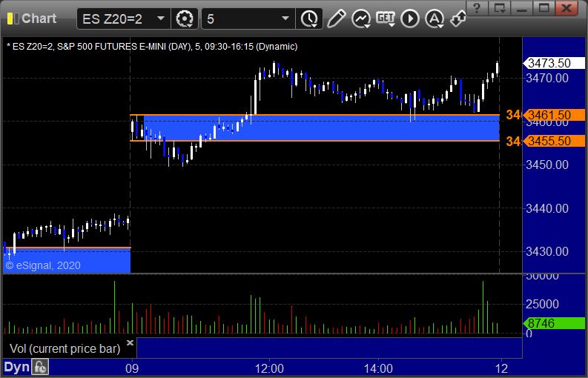Screen dimensions: 588x378
Task: Click the Vol (current price bar) label
Action: point(65,349)
